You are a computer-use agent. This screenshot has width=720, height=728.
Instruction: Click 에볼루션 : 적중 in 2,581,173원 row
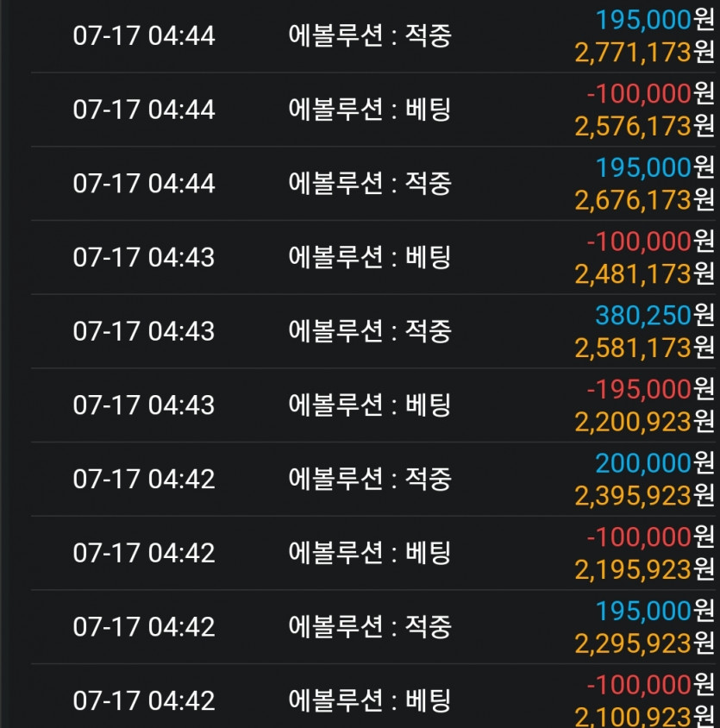click(370, 330)
